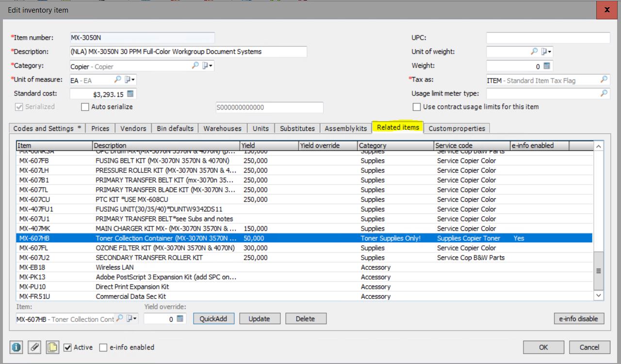The width and height of the screenshot is (621, 364).
Task: Select the MX-PU10 Direct Print row
Action: [x=305, y=286]
